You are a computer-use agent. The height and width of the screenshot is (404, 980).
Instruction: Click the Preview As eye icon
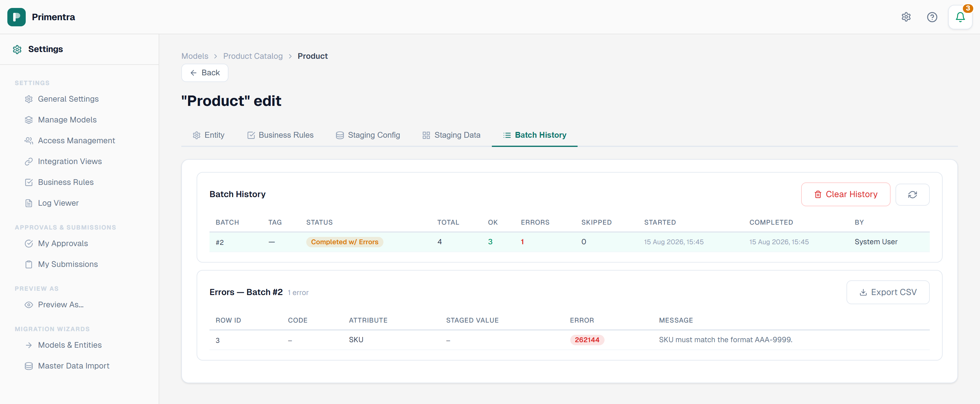pos(29,305)
